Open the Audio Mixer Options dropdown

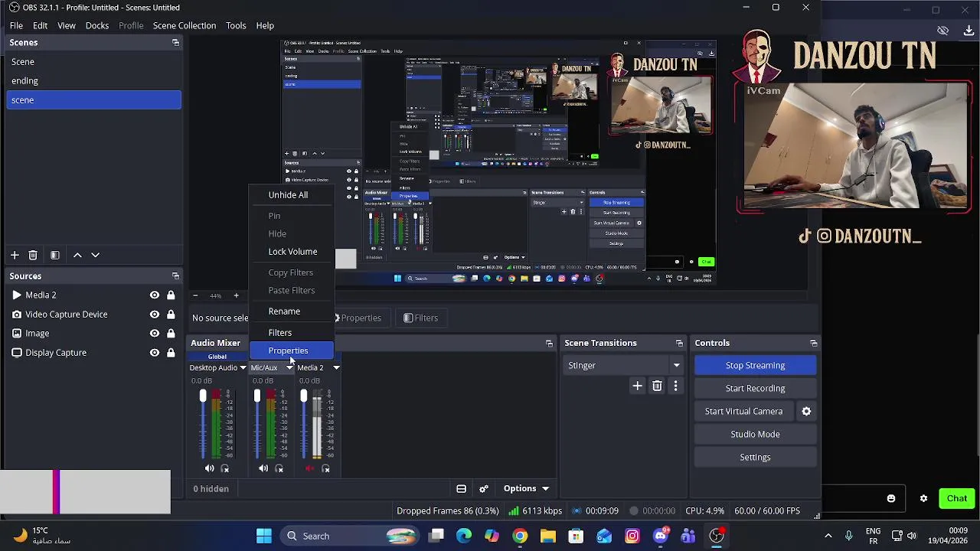(x=526, y=489)
